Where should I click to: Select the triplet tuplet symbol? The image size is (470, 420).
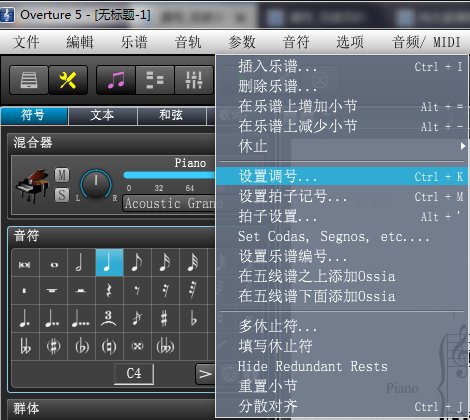[x=109, y=318]
